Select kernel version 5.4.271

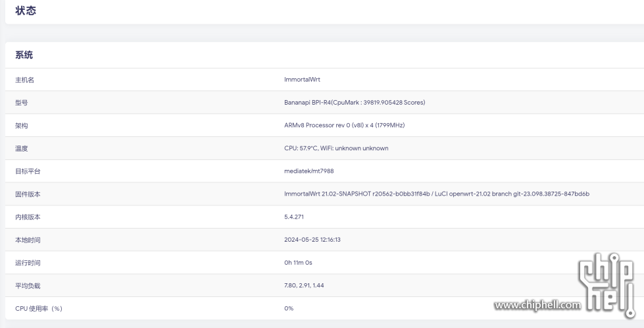(293, 217)
